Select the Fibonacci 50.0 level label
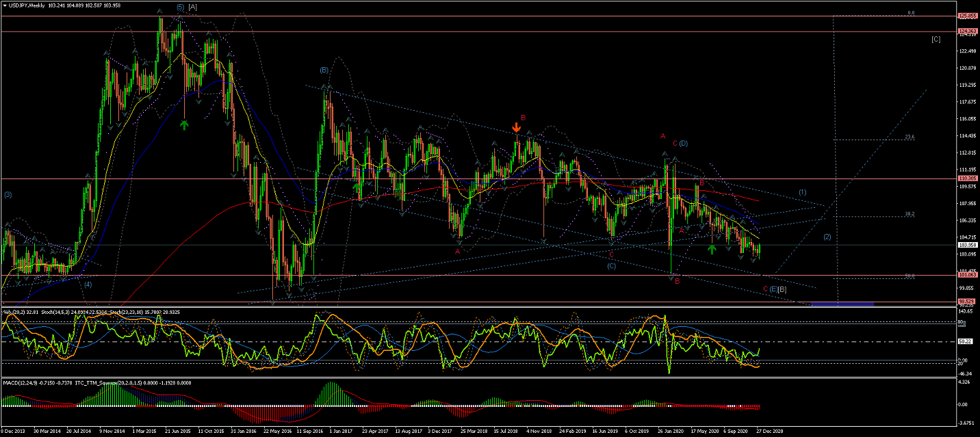This screenshot has height=437, width=980. pos(909,276)
